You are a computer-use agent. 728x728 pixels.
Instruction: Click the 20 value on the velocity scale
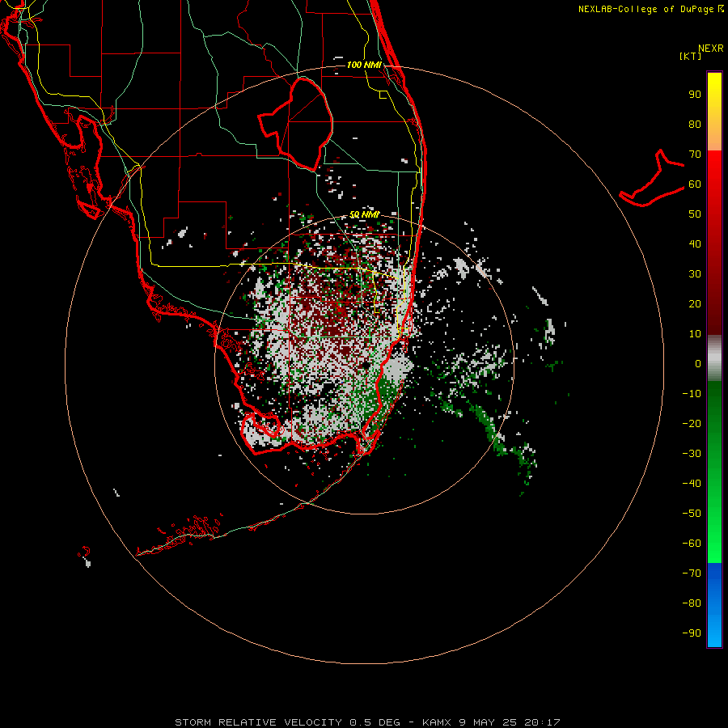[695, 304]
